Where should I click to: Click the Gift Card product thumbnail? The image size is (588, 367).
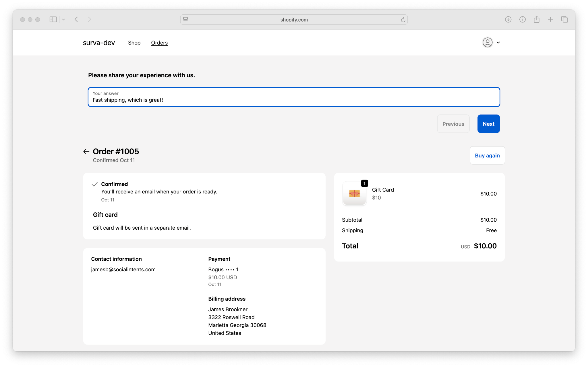[354, 193]
